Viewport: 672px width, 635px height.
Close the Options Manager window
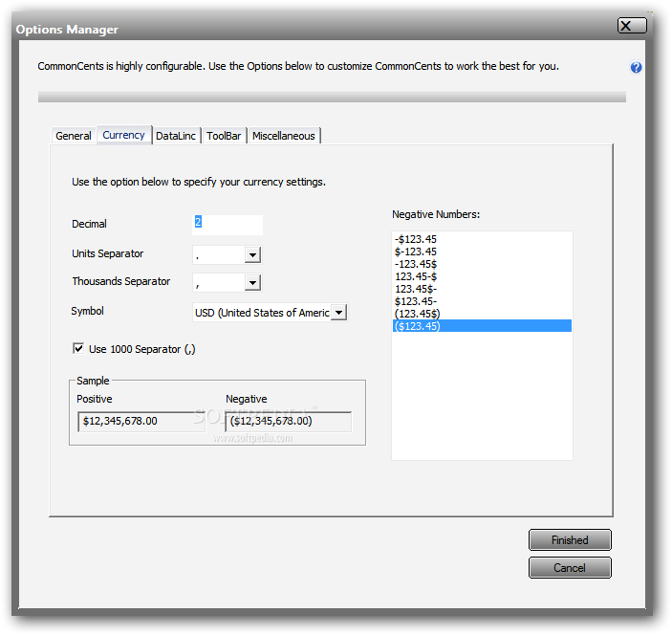tap(631, 26)
